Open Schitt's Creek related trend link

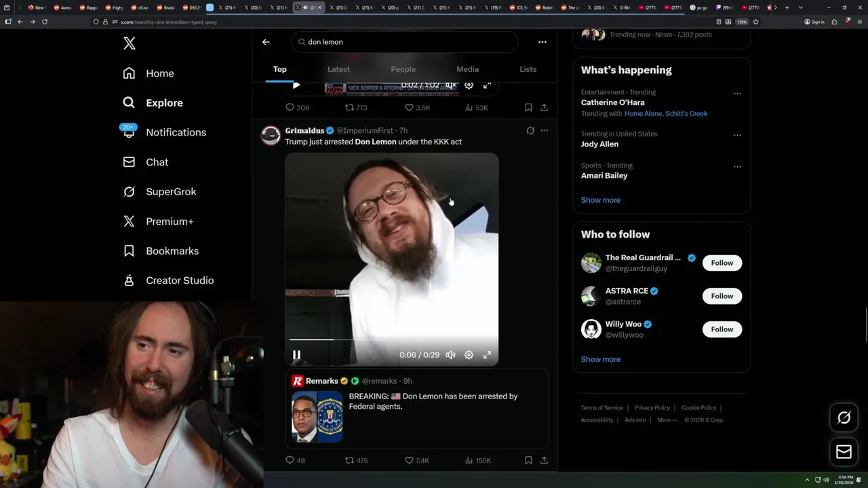tap(686, 114)
